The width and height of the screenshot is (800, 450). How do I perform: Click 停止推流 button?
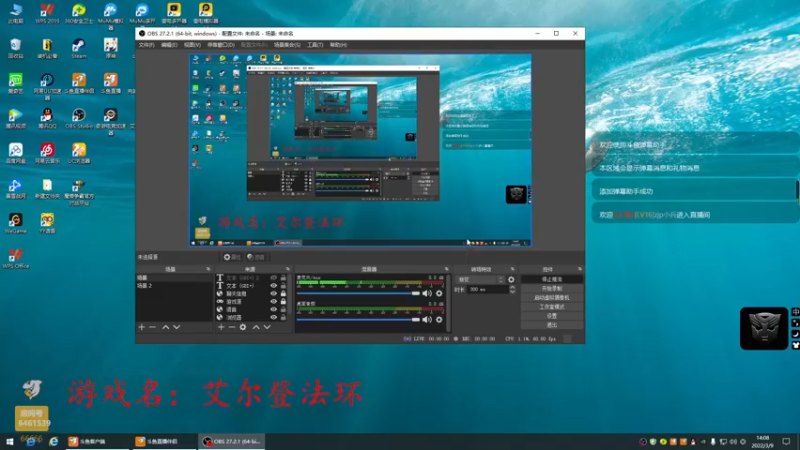pyautogui.click(x=552, y=279)
